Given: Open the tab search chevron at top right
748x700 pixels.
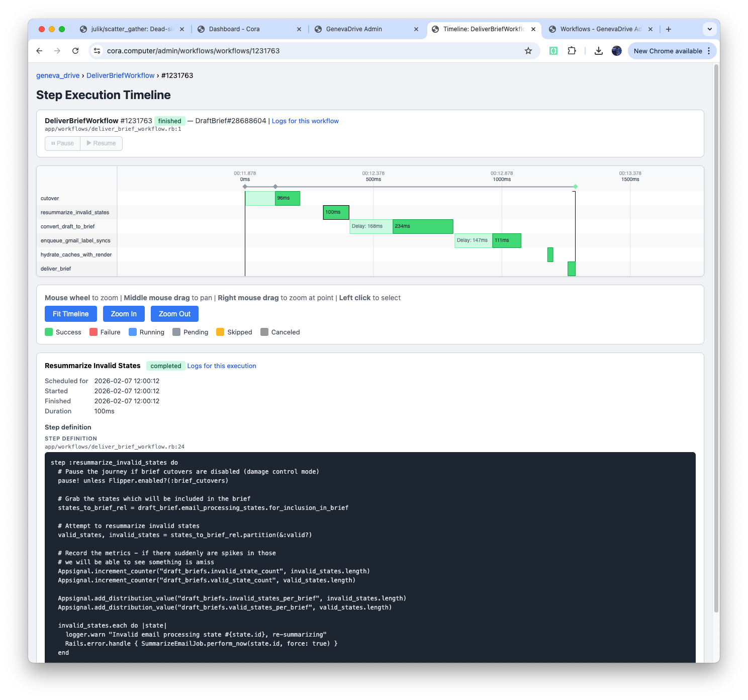Looking at the screenshot, I should coord(709,29).
